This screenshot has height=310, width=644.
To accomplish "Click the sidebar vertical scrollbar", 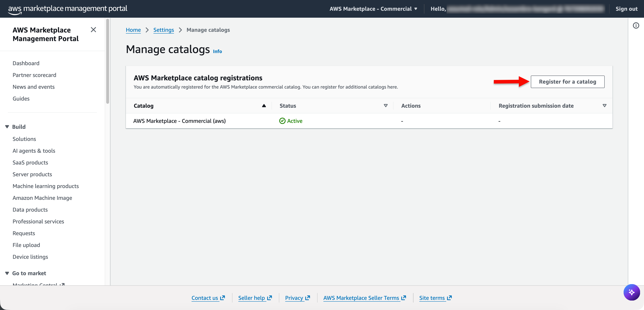I will click(x=107, y=61).
